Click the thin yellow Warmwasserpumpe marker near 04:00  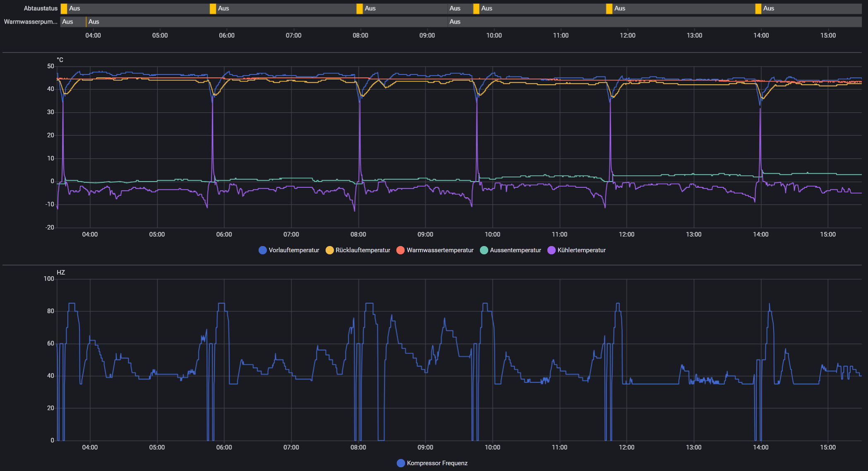86,22
